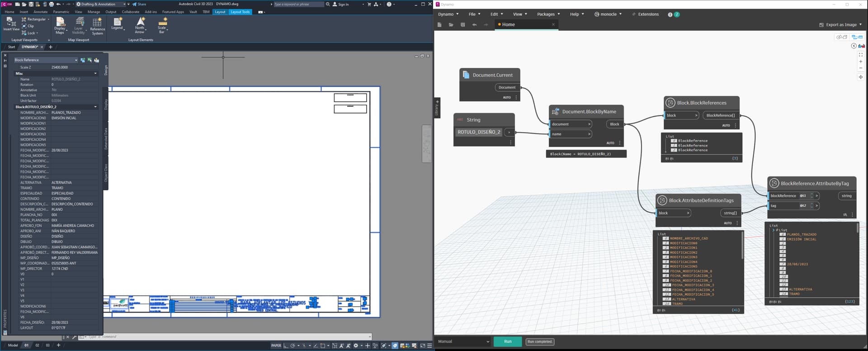Toggle graph view preview button in Dynamo
This screenshot has width=868, height=351.
tap(857, 37)
